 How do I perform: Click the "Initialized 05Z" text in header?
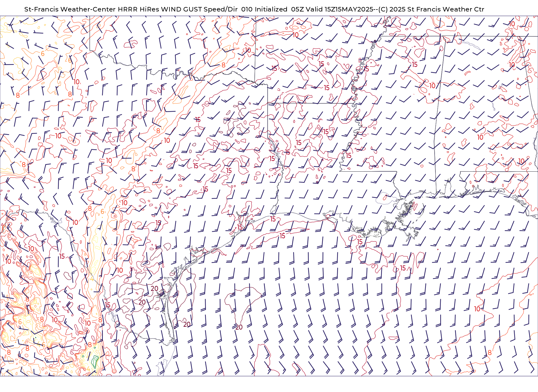[x=279, y=9]
